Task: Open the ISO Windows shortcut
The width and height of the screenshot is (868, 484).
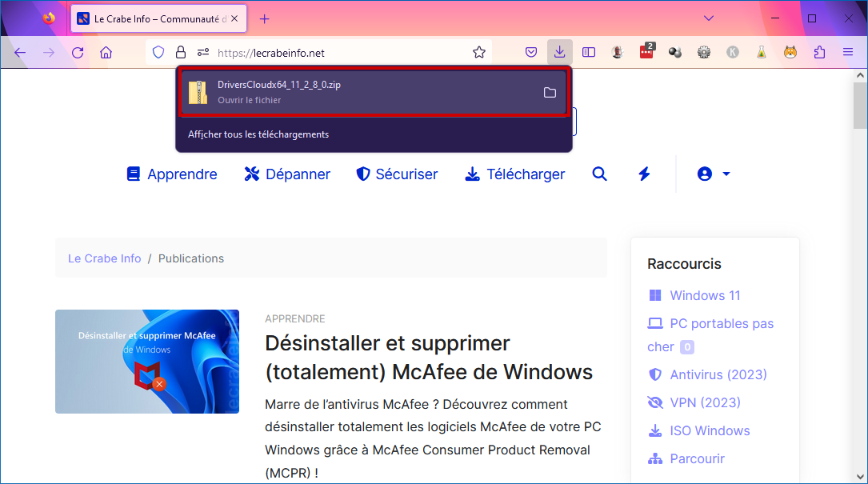Action: click(698, 431)
